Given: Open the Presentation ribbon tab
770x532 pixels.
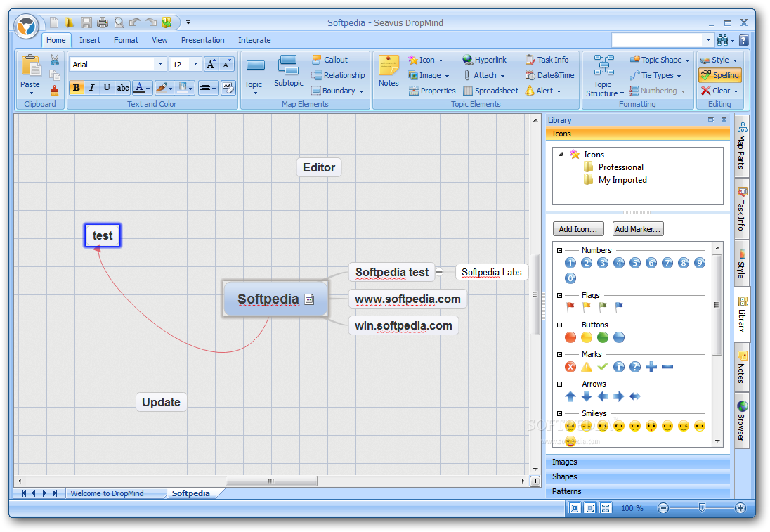Looking at the screenshot, I should (203, 40).
